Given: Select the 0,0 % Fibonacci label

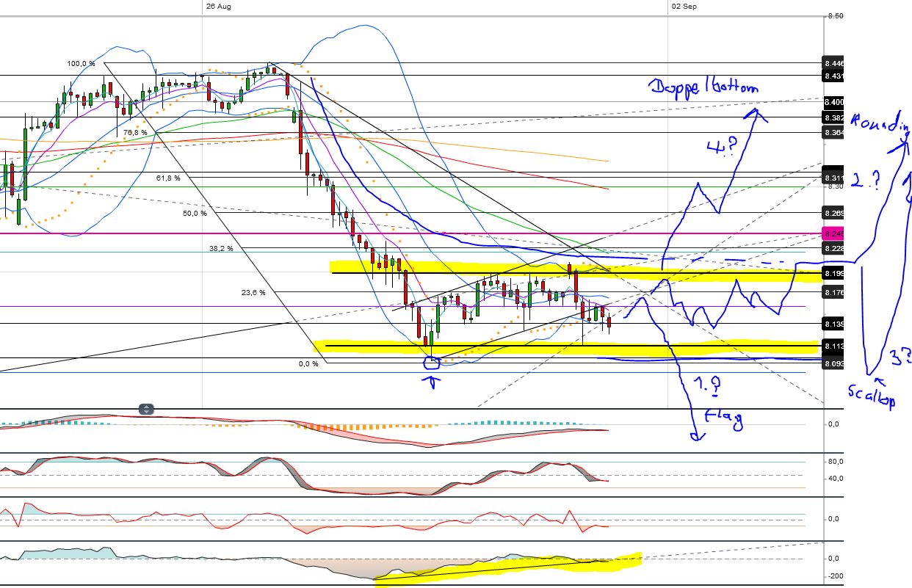Looking at the screenshot, I should point(308,363).
